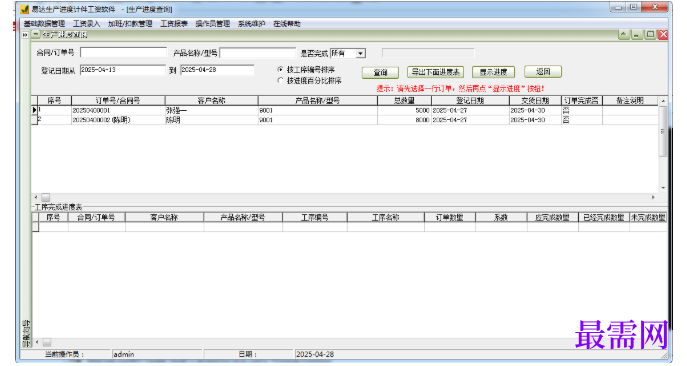Open 操作员管理 menu
687x366 pixels.
pyautogui.click(x=212, y=24)
